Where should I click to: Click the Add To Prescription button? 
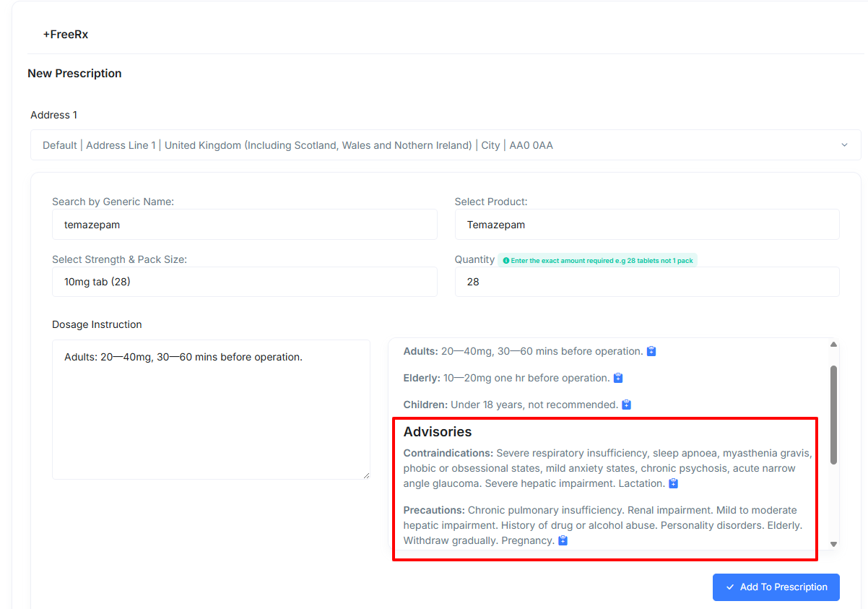pos(776,587)
